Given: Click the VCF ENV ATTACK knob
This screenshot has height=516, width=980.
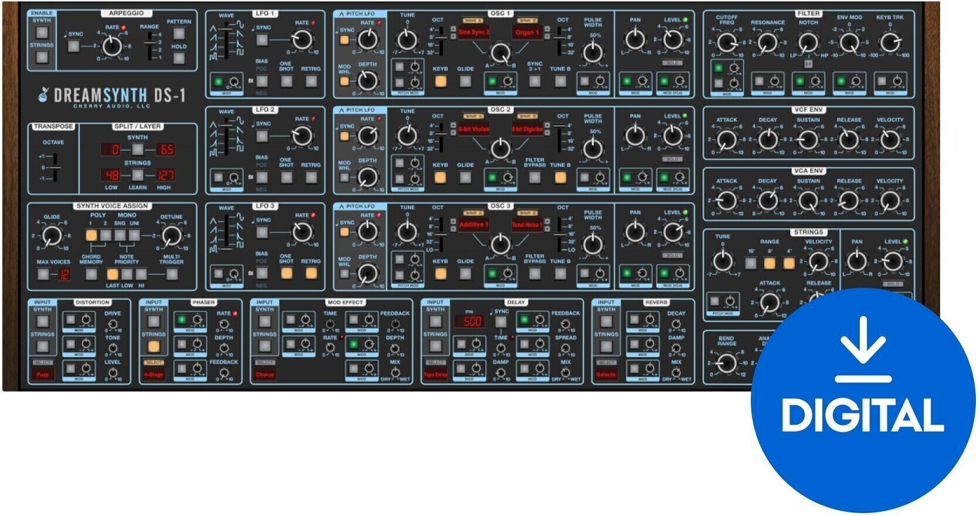Looking at the screenshot, I should (726, 140).
